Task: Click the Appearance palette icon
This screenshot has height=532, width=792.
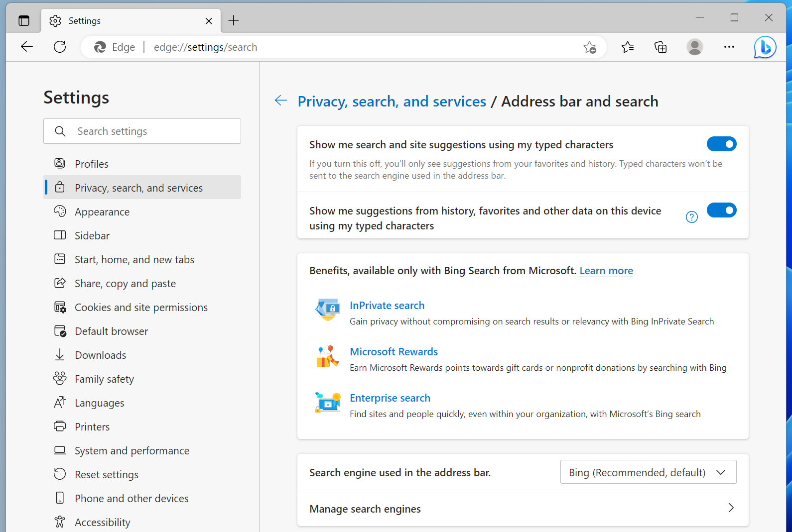Action: point(60,211)
